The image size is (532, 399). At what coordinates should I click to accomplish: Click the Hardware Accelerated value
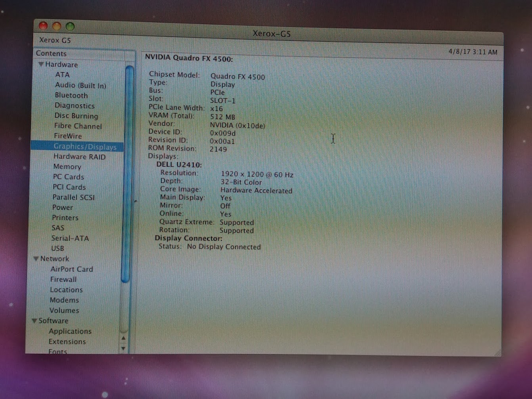click(256, 190)
